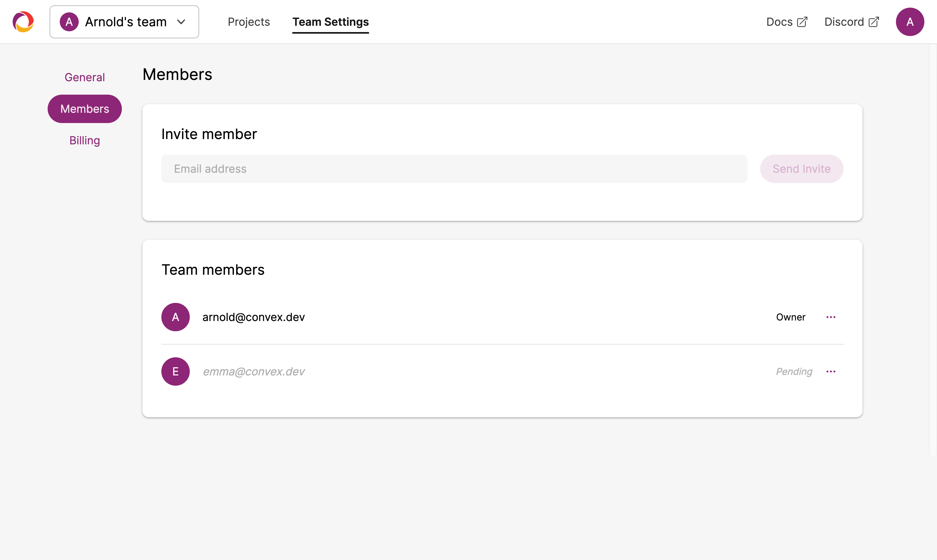Image resolution: width=937 pixels, height=560 pixels.
Task: Open the Docs link
Action: pyautogui.click(x=779, y=22)
